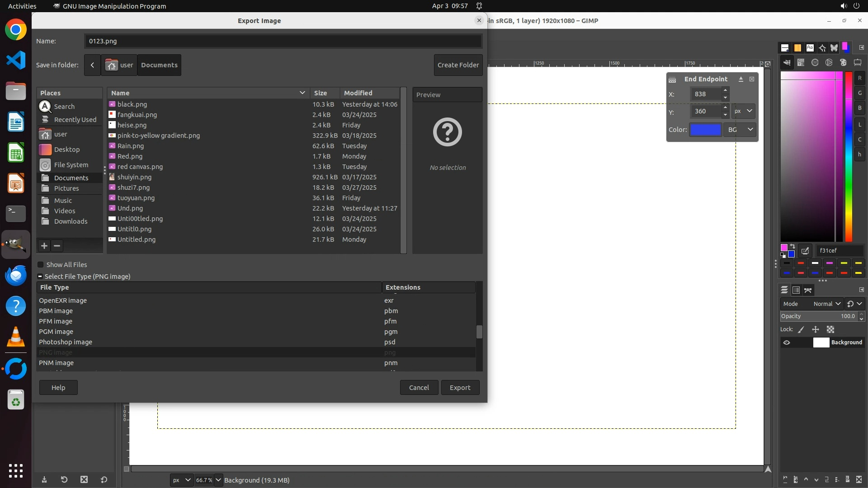This screenshot has width=868, height=488.
Task: Click the Export button
Action: [460, 387]
